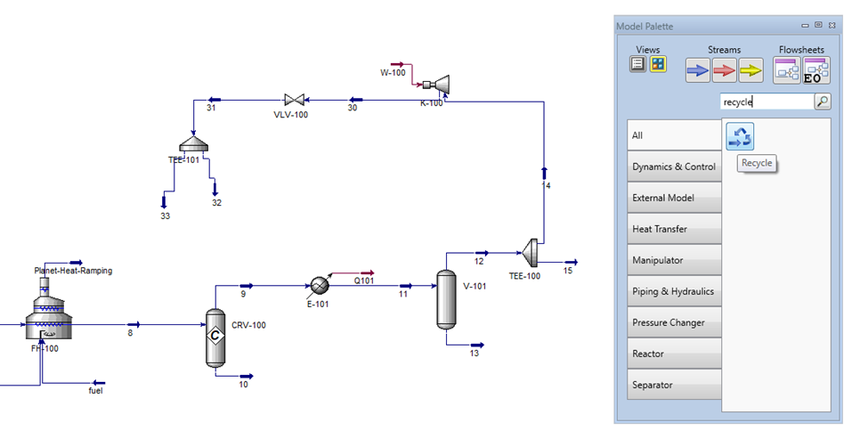Select the blue material stream arrow
Screen dimensions: 868x431
tap(697, 70)
